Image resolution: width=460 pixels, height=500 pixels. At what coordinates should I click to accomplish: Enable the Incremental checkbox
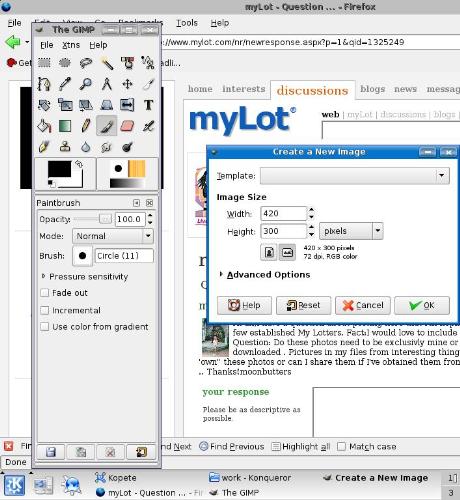(x=44, y=310)
